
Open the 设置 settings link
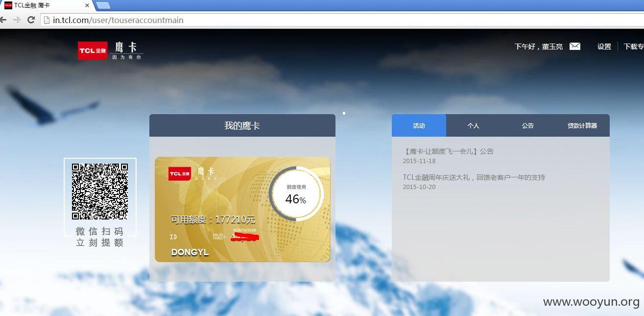604,47
